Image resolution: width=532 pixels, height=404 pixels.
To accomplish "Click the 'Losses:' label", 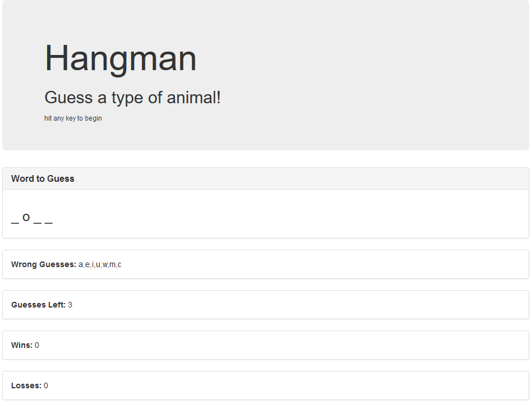I will pyautogui.click(x=26, y=385).
